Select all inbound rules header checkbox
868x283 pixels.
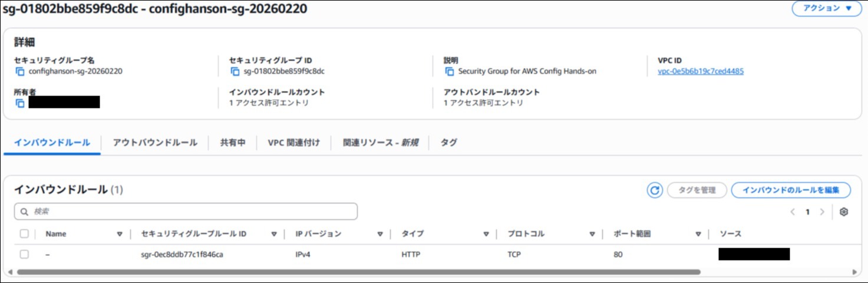[x=24, y=234]
